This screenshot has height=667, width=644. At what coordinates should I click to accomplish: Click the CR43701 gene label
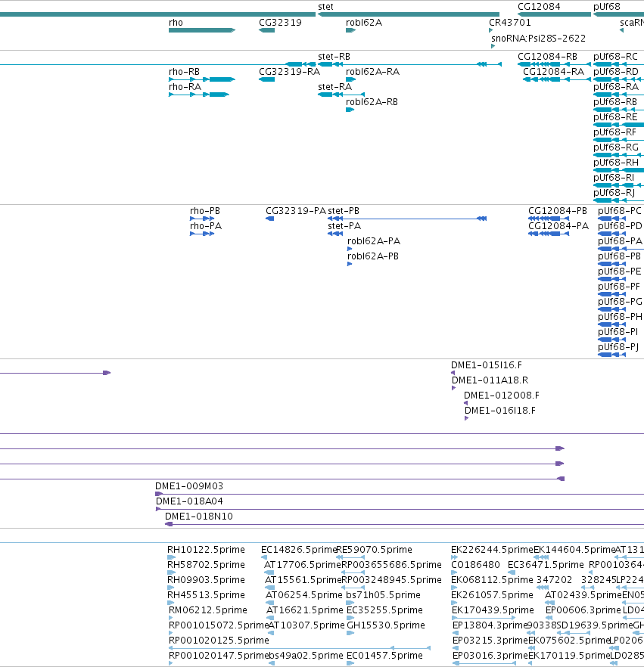click(x=510, y=23)
